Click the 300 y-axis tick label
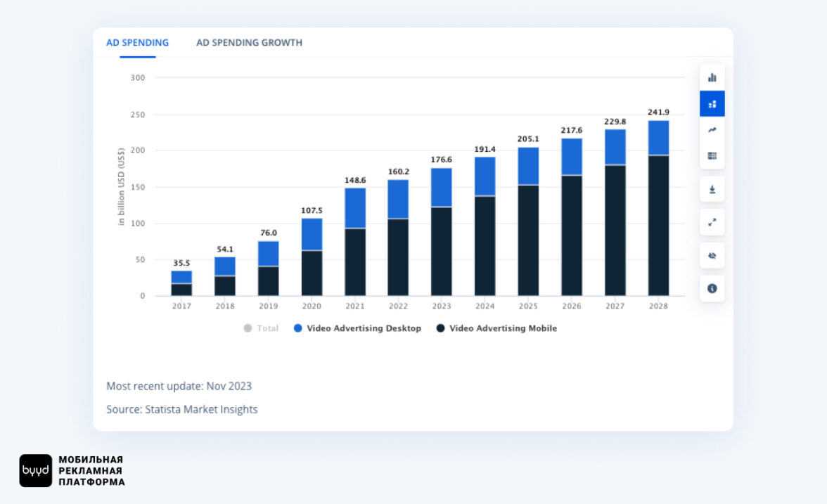Screen dimensions: 827x504 pyautogui.click(x=138, y=77)
